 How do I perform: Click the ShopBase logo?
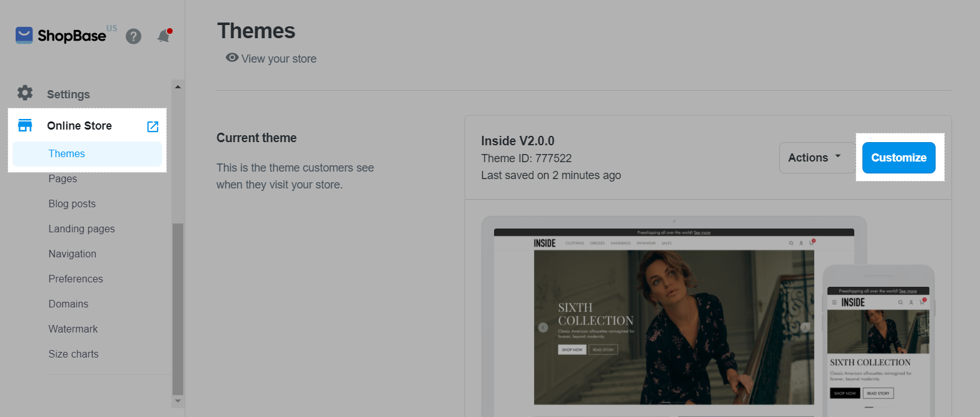point(61,36)
